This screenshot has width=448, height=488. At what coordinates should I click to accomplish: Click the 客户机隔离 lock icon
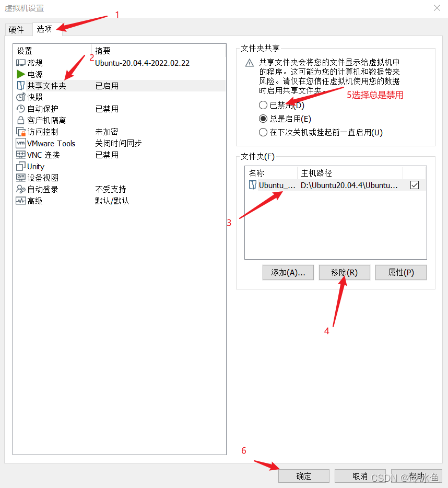[20, 120]
